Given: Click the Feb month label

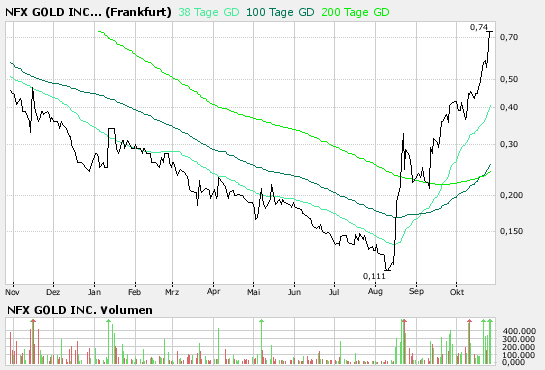Looking at the screenshot, I should 135,292.
